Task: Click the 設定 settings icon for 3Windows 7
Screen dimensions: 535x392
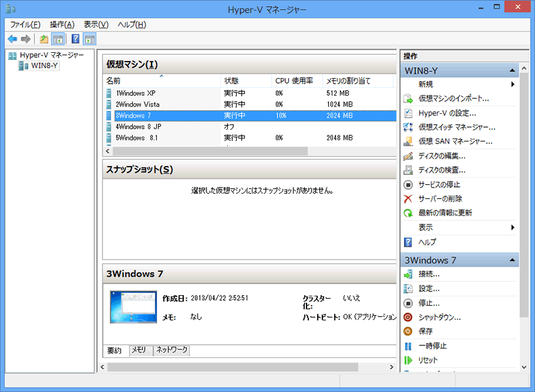Action: point(408,289)
